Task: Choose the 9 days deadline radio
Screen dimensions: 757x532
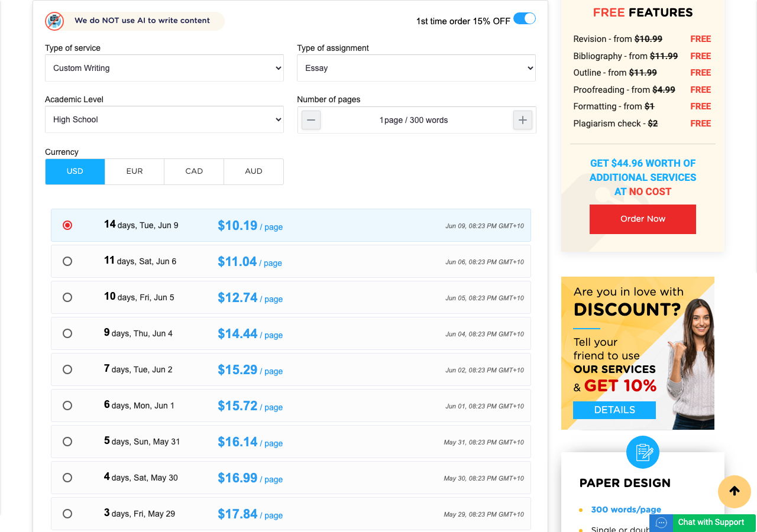Action: pos(67,333)
